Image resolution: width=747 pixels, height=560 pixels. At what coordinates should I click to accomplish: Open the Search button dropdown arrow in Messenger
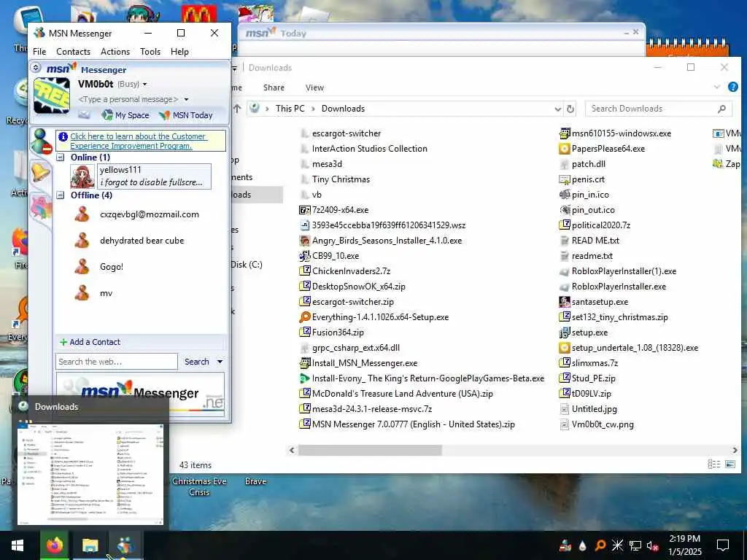pyautogui.click(x=220, y=362)
